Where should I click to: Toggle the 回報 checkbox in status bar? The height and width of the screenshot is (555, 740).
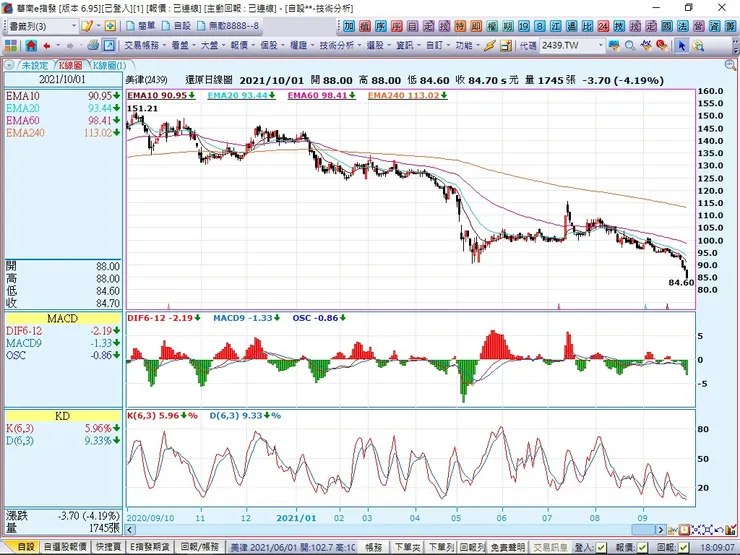(682, 548)
